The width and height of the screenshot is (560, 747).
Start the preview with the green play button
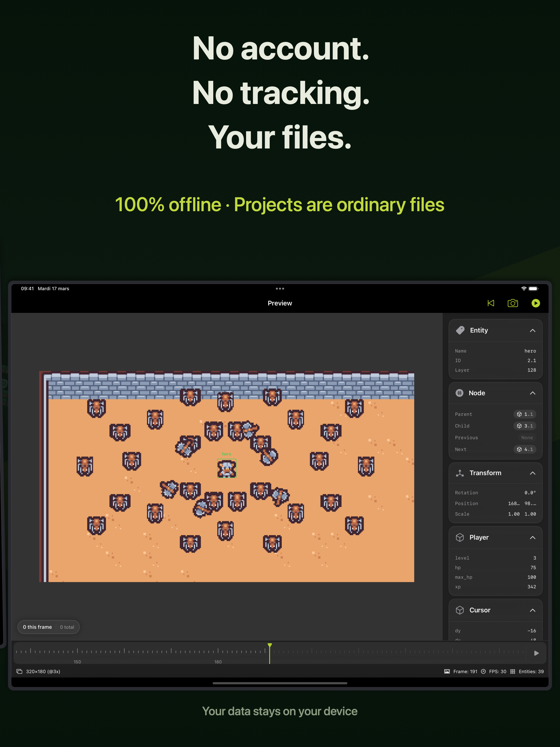pyautogui.click(x=536, y=303)
